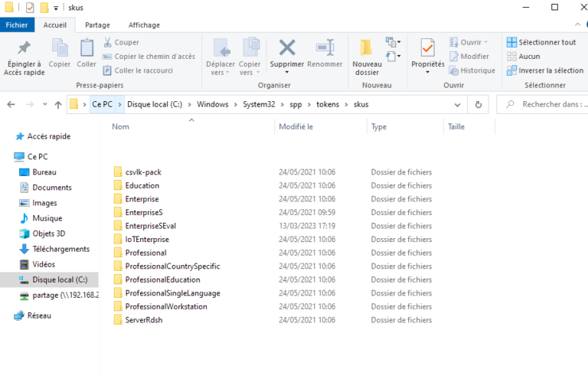
Task: Click the Supprimer delete icon
Action: (287, 49)
